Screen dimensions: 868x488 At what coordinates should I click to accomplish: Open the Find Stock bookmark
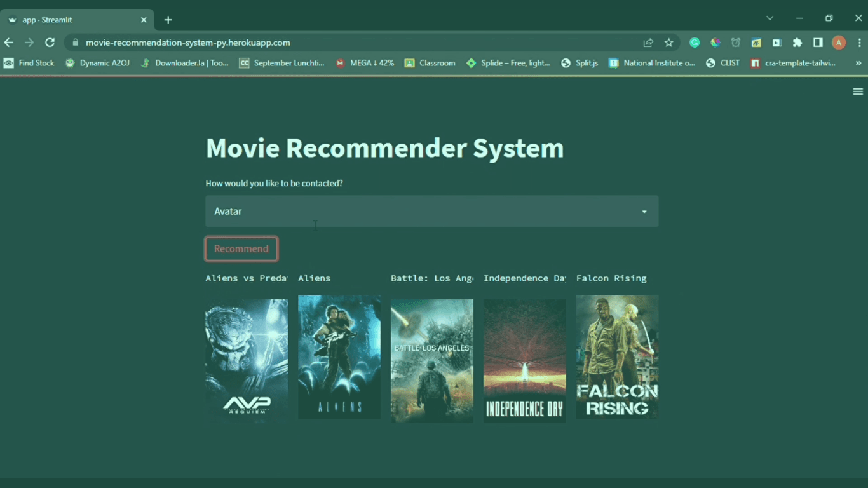(x=29, y=63)
